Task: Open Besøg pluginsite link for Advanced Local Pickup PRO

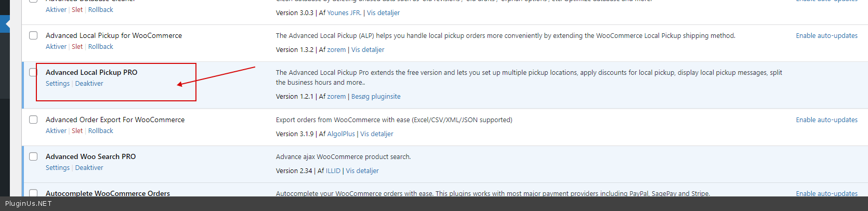Action: coord(375,97)
